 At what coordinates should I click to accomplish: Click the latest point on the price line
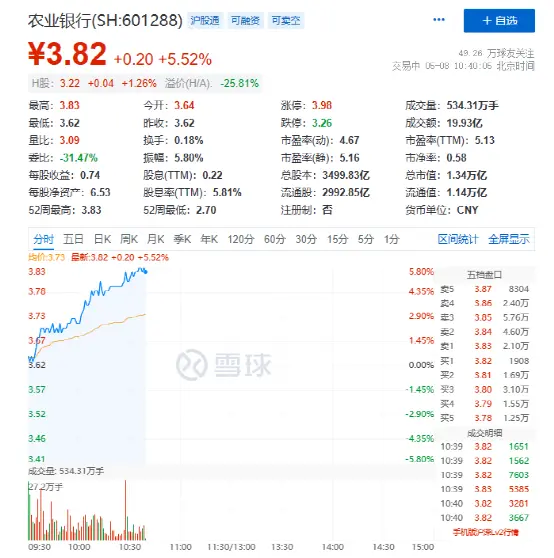coord(146,272)
